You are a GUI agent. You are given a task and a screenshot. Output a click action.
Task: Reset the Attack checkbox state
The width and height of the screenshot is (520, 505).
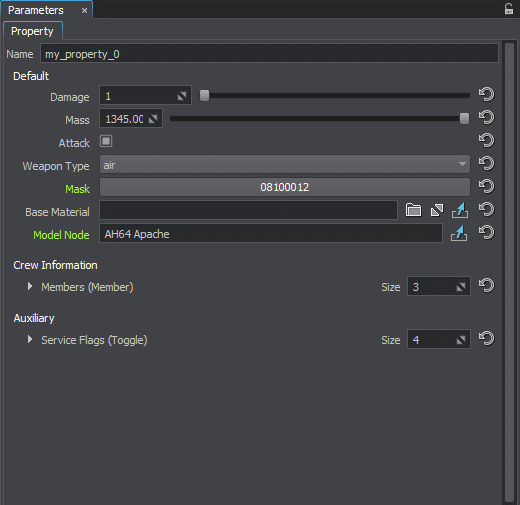tap(486, 140)
